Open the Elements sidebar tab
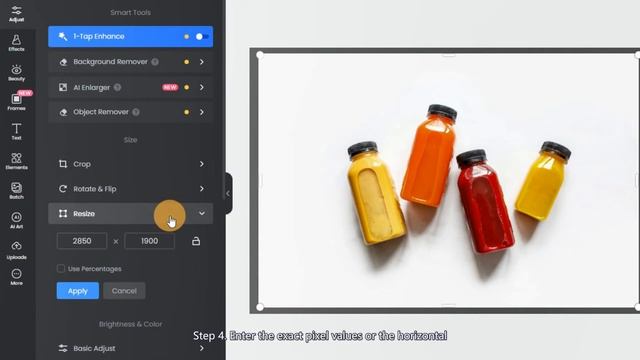640x360 pixels. click(16, 161)
